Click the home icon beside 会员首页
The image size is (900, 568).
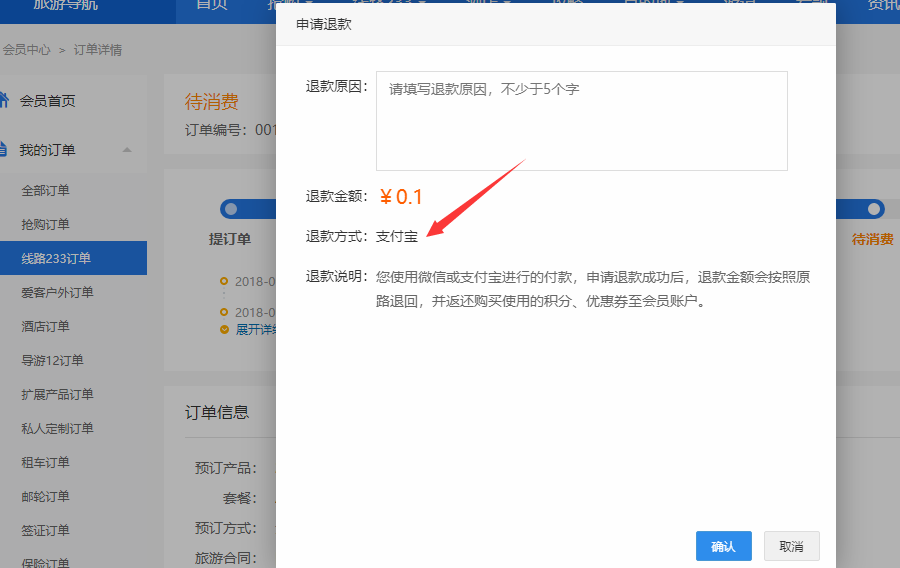coord(4,100)
